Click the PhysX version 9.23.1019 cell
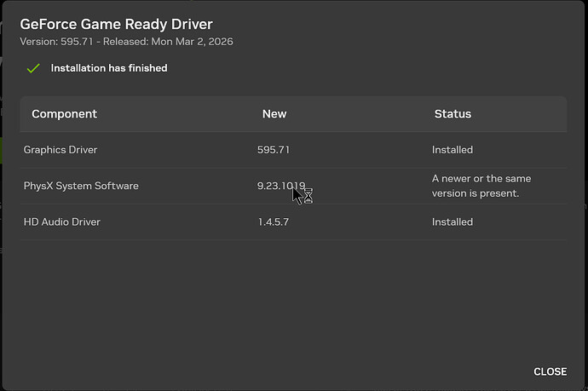This screenshot has width=588, height=391. tap(280, 186)
